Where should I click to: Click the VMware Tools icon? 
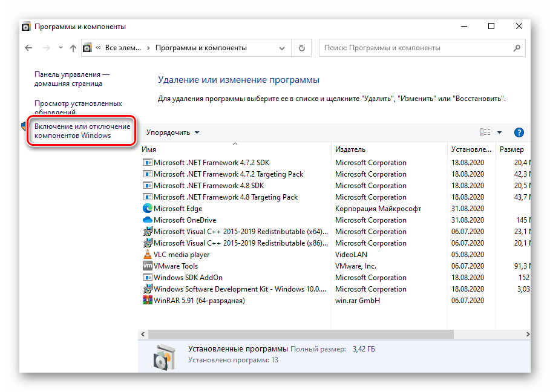pyautogui.click(x=147, y=266)
